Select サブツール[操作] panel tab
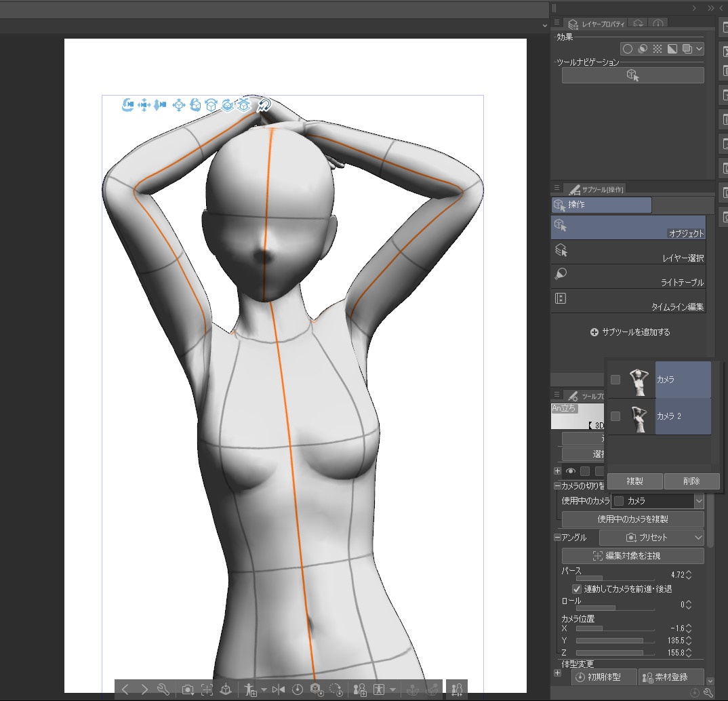The width and height of the screenshot is (728, 701). click(596, 189)
